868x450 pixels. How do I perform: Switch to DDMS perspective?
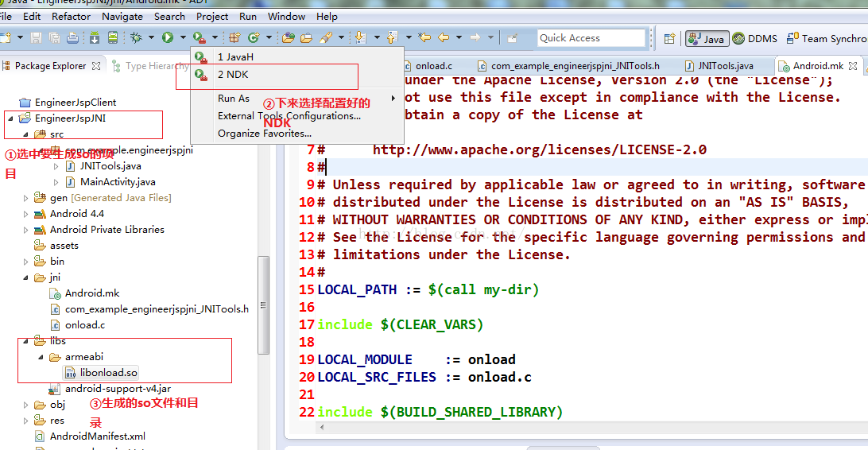755,38
